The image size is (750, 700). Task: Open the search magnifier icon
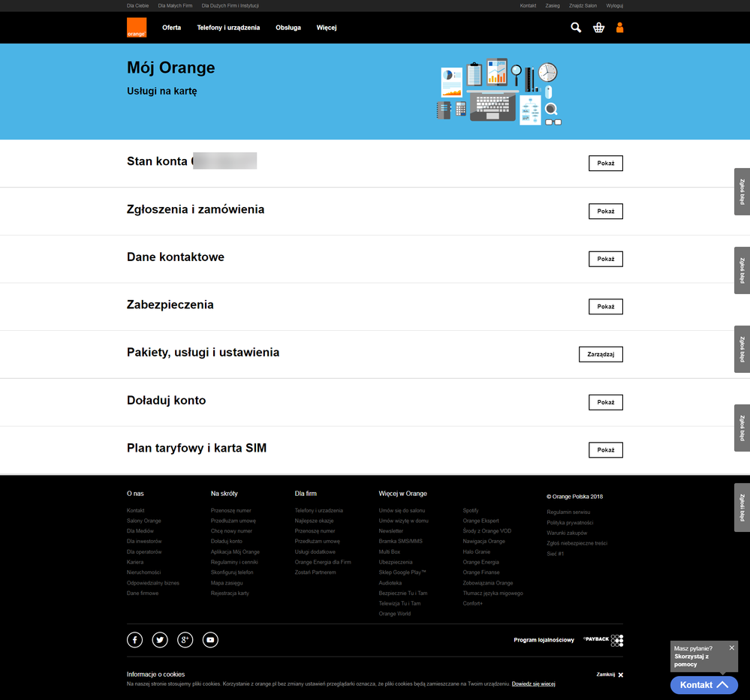pyautogui.click(x=576, y=27)
